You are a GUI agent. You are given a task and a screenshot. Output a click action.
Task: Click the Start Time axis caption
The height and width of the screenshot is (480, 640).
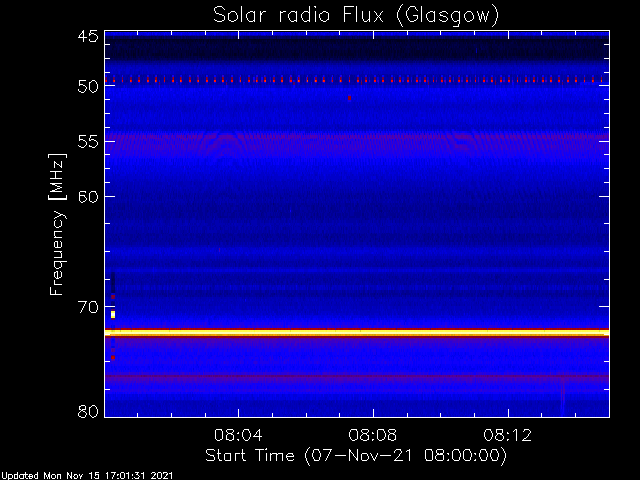coord(356,456)
